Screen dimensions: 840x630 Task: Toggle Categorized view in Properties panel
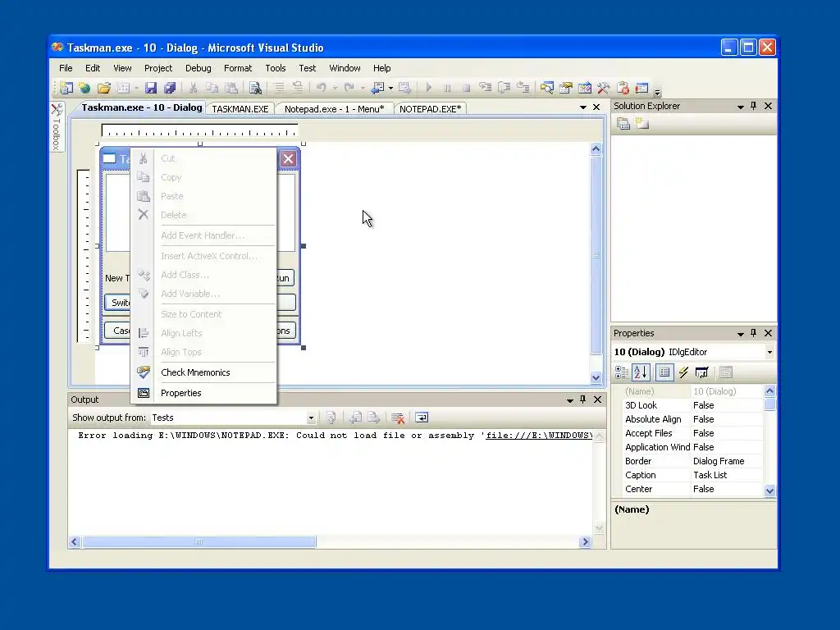pos(622,372)
